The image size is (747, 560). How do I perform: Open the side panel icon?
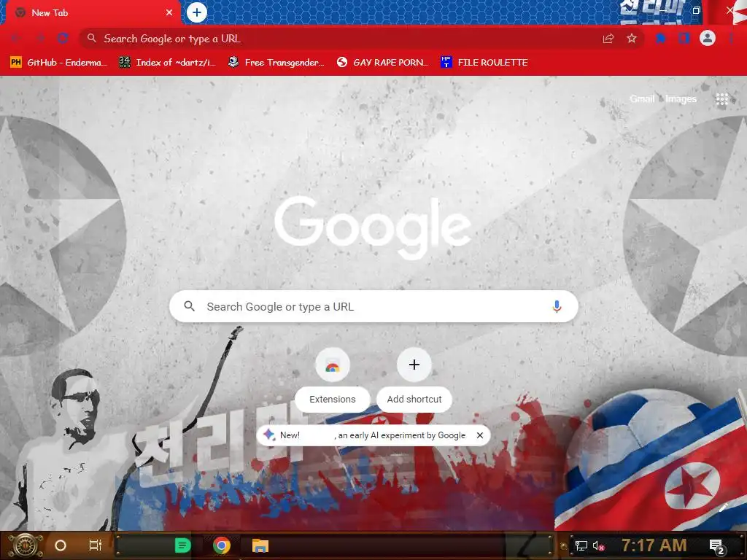click(x=684, y=38)
